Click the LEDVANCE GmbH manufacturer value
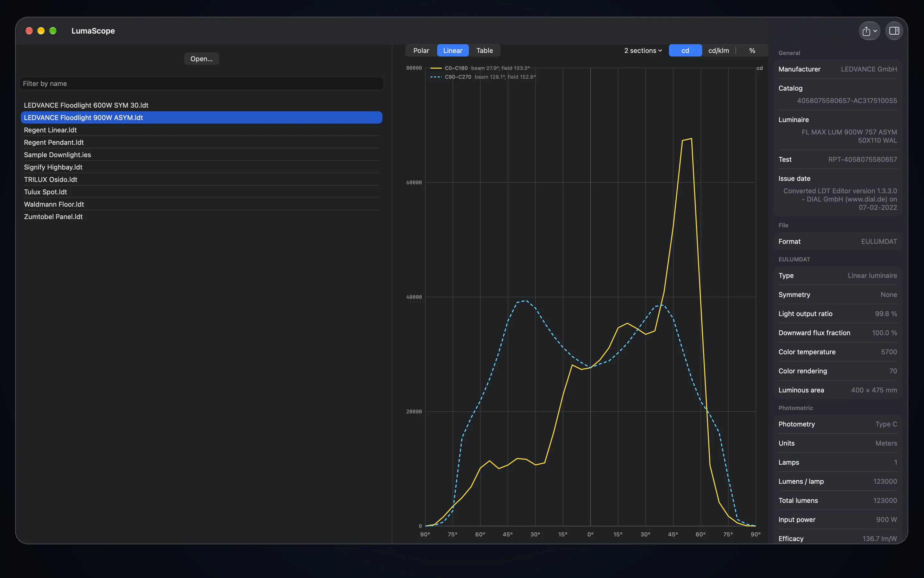924x578 pixels. pyautogui.click(x=868, y=69)
